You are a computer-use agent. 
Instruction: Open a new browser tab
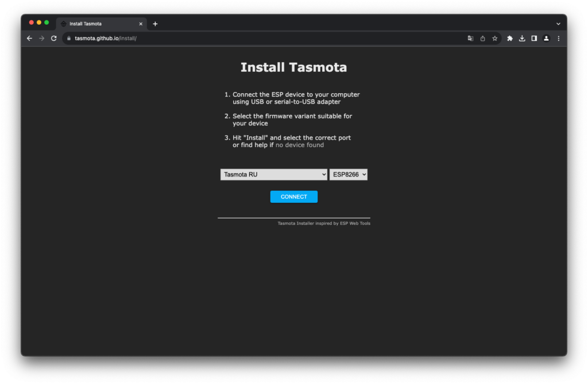pyautogui.click(x=155, y=24)
